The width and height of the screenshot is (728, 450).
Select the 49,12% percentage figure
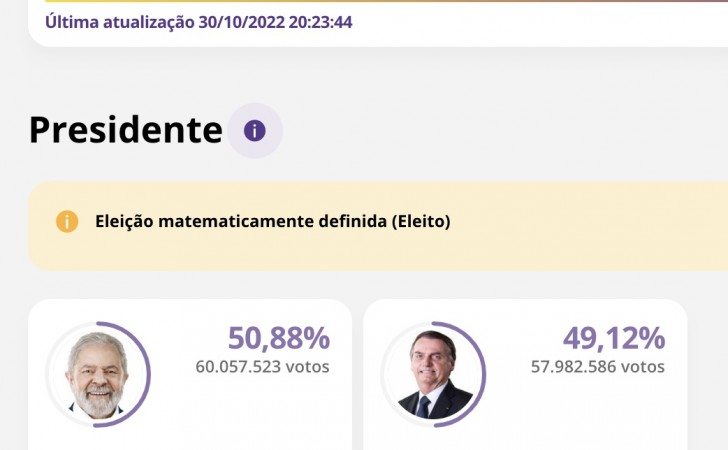pyautogui.click(x=614, y=339)
